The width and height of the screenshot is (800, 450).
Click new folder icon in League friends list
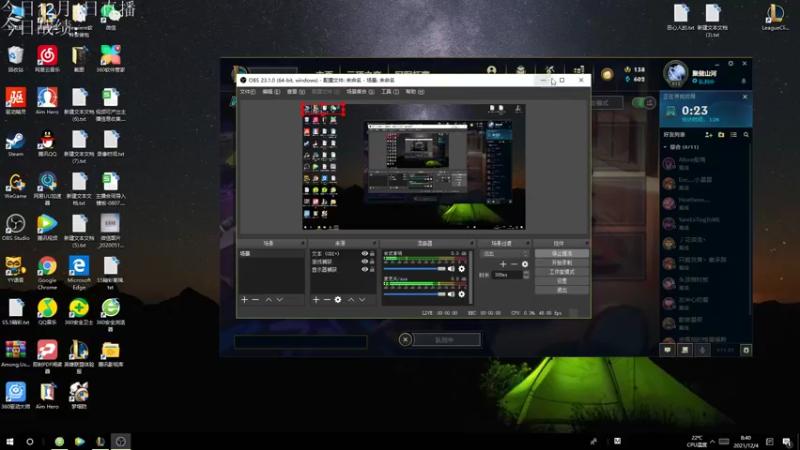pyautogui.click(x=721, y=135)
